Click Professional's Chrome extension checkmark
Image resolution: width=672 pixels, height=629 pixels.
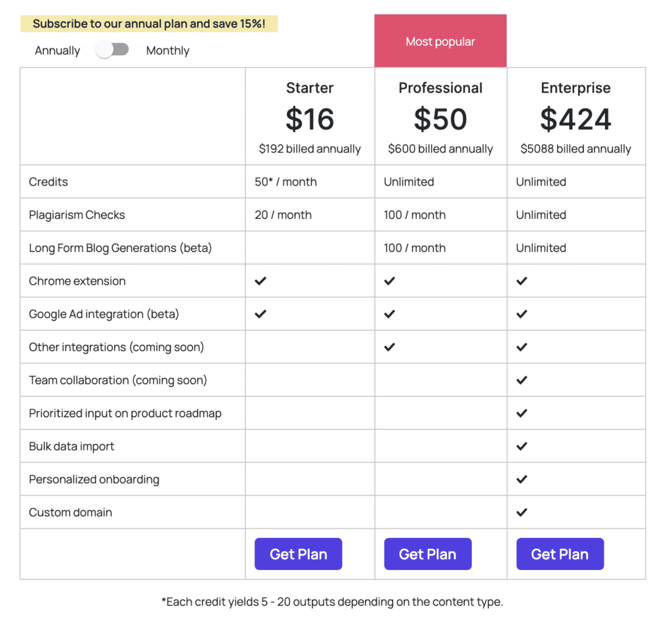point(390,281)
